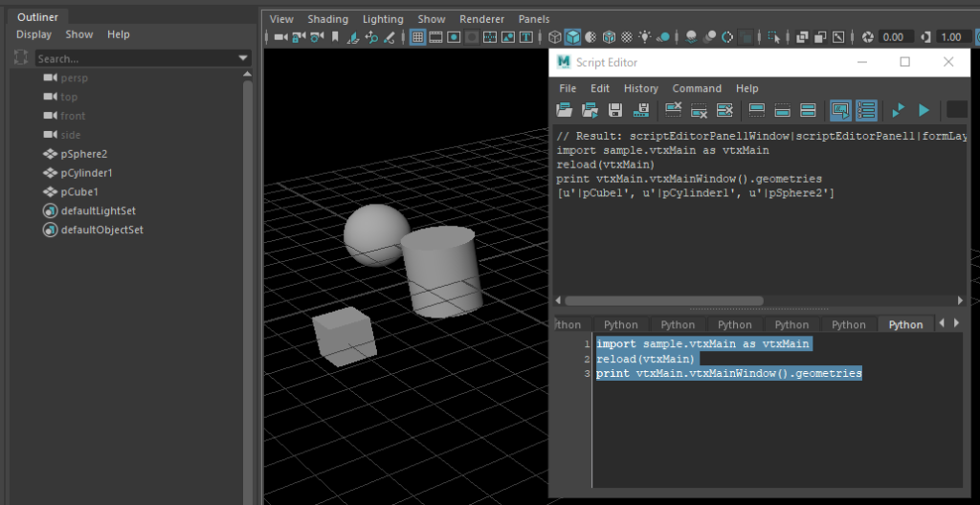Open the Shading viewport menu
980x505 pixels.
tap(328, 19)
